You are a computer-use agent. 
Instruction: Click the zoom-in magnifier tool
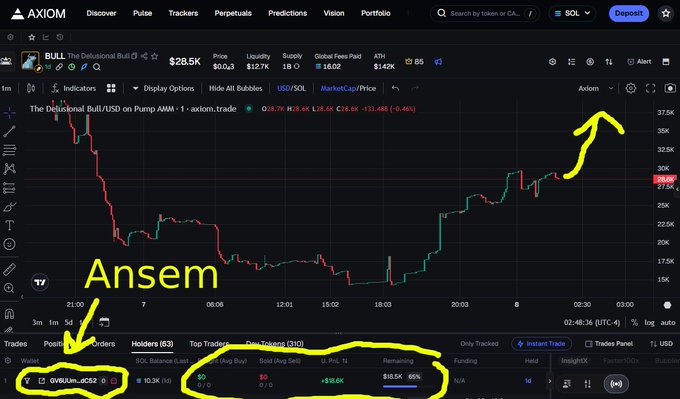pyautogui.click(x=9, y=288)
